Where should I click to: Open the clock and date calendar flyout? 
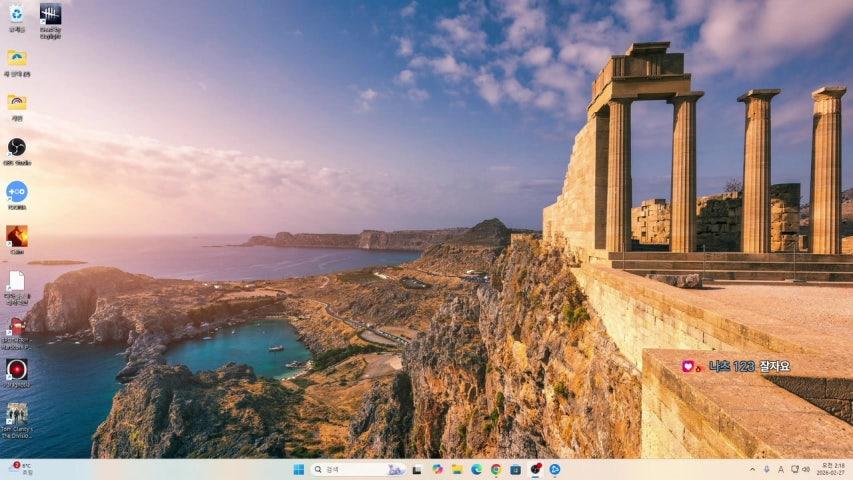click(x=830, y=469)
